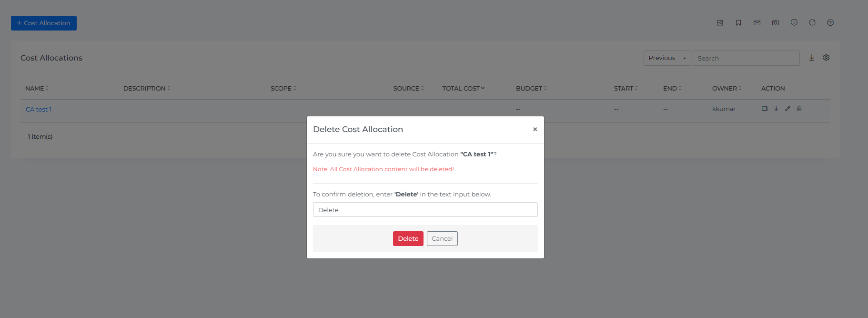Screen dimensions: 868x318
Task: Click the red Delete confirmation button
Action: [408, 238]
